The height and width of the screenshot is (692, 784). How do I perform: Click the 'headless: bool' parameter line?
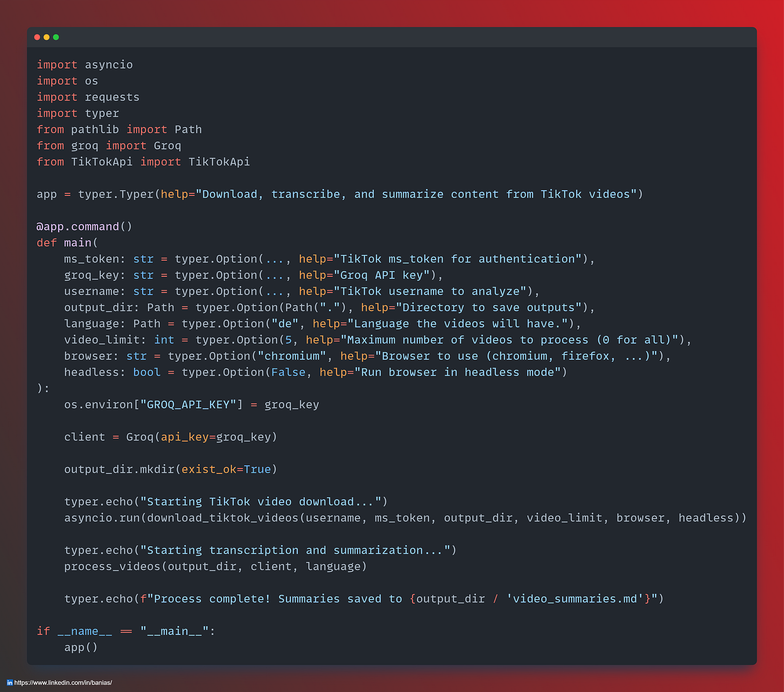coord(316,372)
